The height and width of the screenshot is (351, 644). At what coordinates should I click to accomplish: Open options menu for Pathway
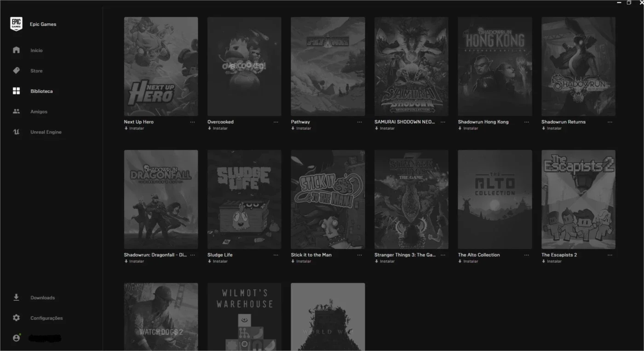[x=359, y=122]
